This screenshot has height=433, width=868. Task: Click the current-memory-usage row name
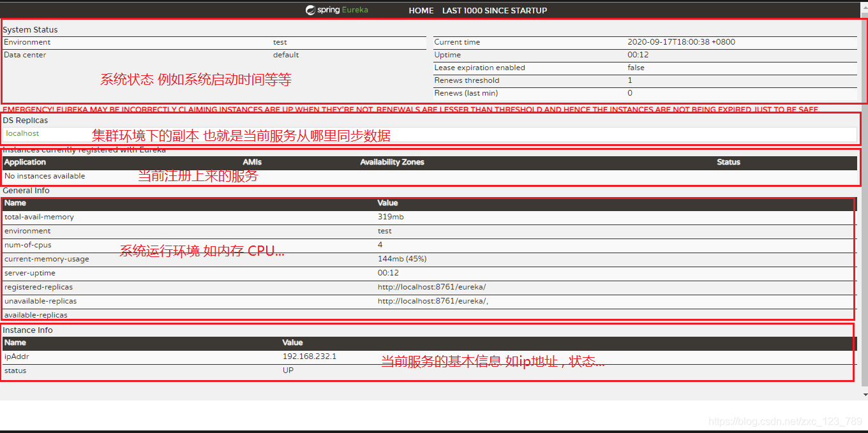[x=47, y=259]
